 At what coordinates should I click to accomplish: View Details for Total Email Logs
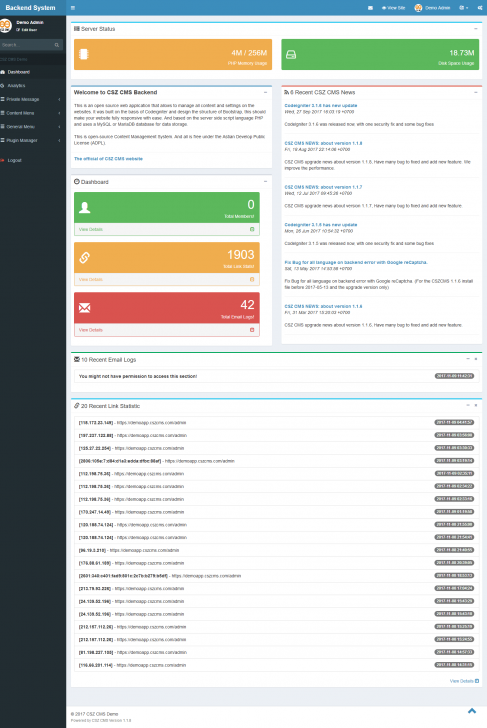click(167, 330)
